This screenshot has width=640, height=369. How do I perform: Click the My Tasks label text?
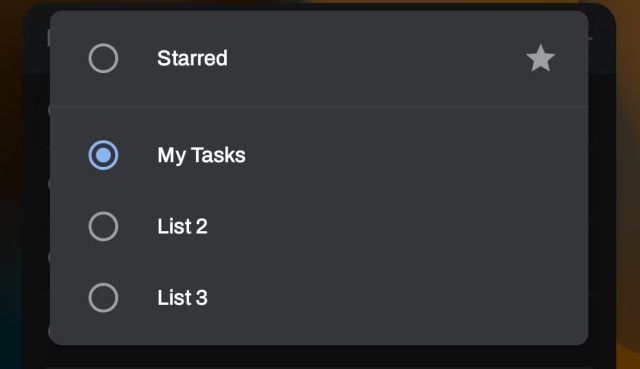(201, 156)
